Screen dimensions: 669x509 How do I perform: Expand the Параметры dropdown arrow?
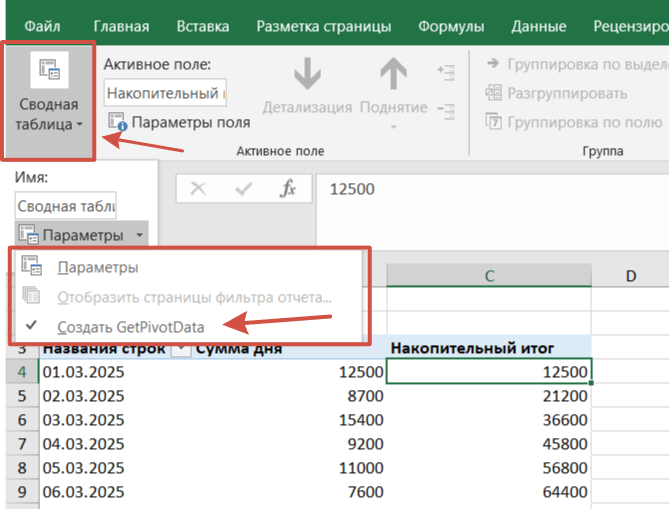click(x=140, y=235)
